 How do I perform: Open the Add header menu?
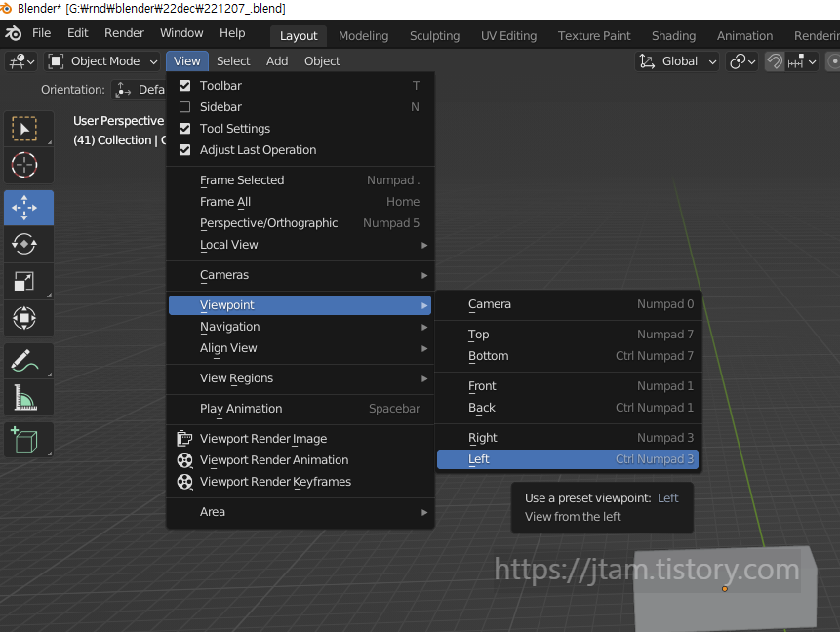pos(277,61)
